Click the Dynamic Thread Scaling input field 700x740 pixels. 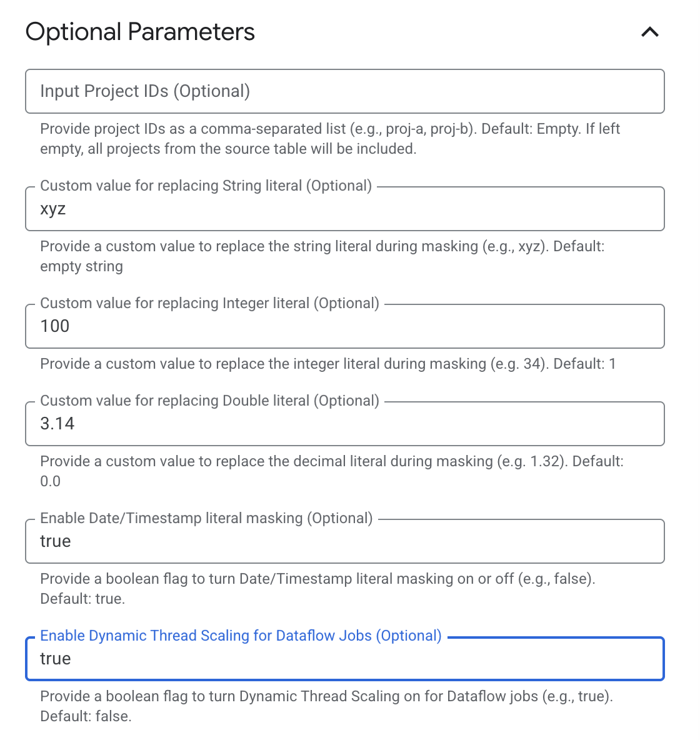pos(344,659)
